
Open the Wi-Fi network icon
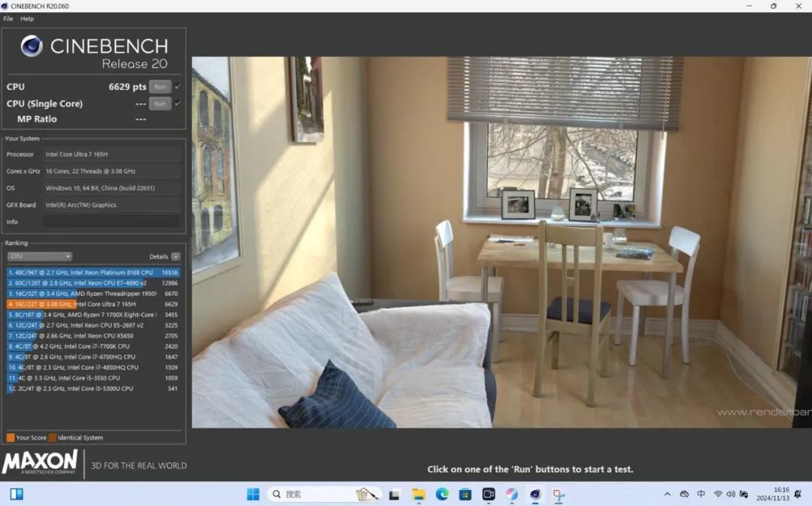click(x=718, y=495)
